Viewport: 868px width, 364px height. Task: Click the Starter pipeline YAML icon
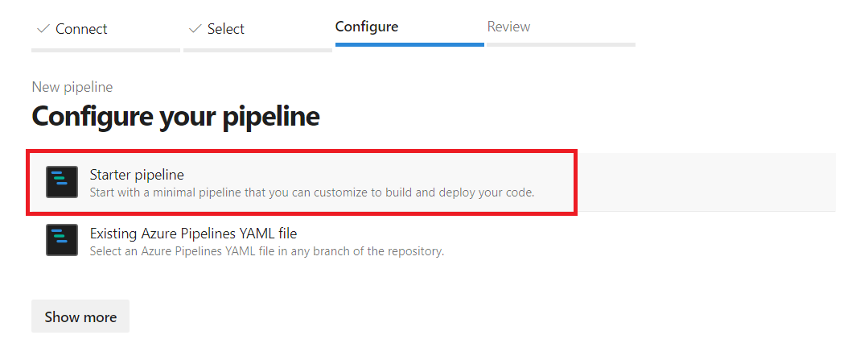coord(62,182)
